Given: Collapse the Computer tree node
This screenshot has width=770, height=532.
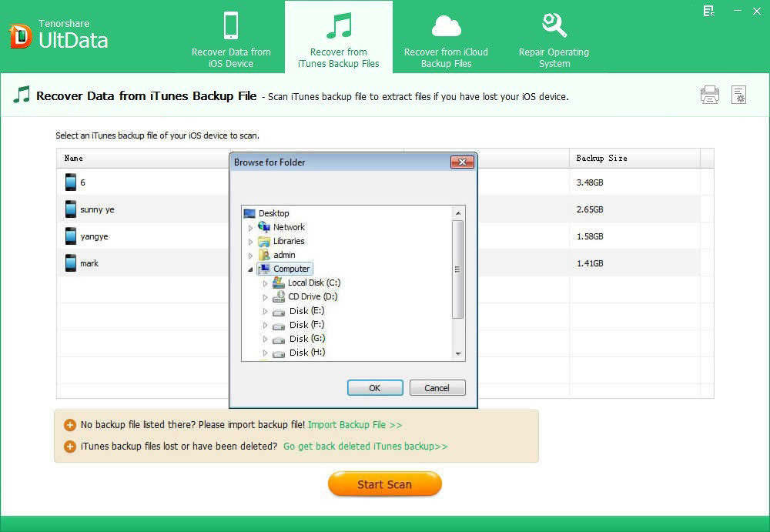Looking at the screenshot, I should (x=250, y=269).
